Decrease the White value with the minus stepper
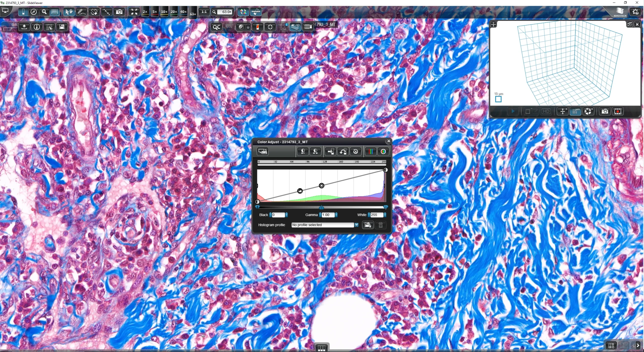 [x=369, y=215]
